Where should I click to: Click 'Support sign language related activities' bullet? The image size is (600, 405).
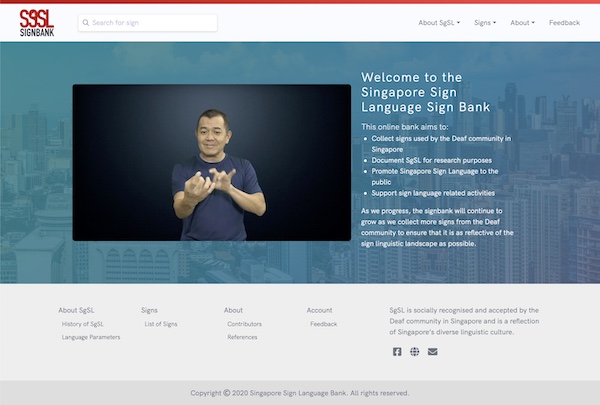[433, 193]
